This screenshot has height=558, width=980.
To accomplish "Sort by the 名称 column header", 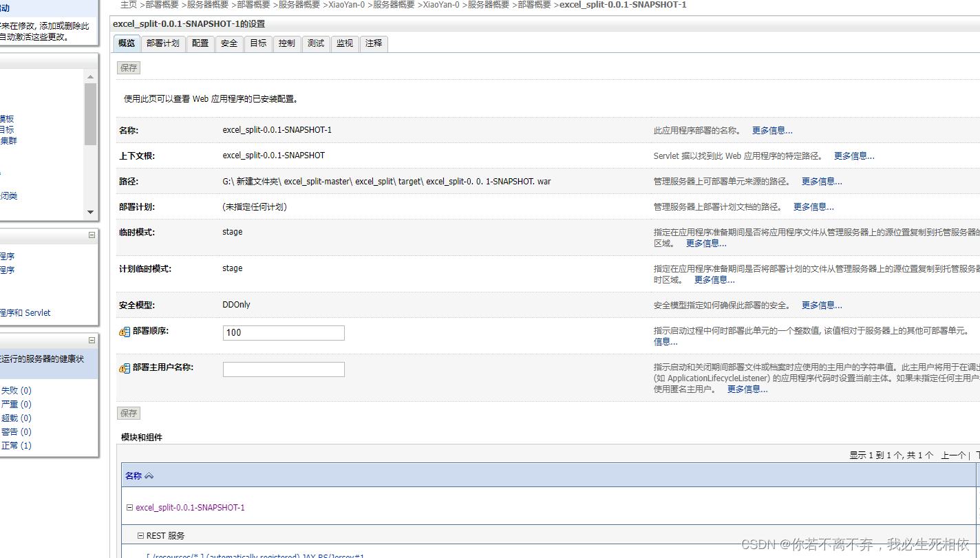I will point(134,475).
